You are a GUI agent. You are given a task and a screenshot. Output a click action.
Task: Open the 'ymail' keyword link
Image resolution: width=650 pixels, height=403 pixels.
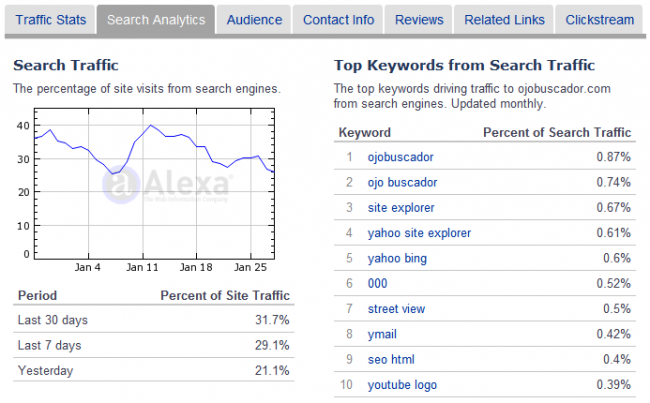point(382,334)
